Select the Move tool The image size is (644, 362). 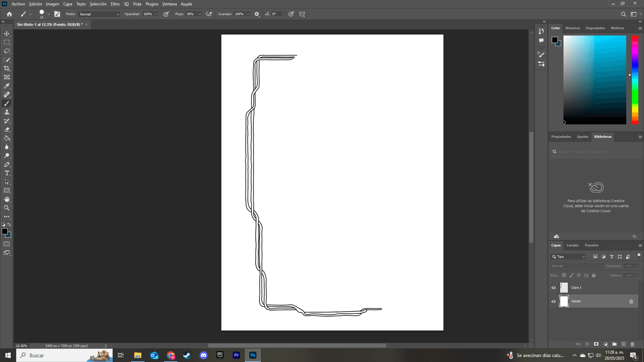coord(7,34)
